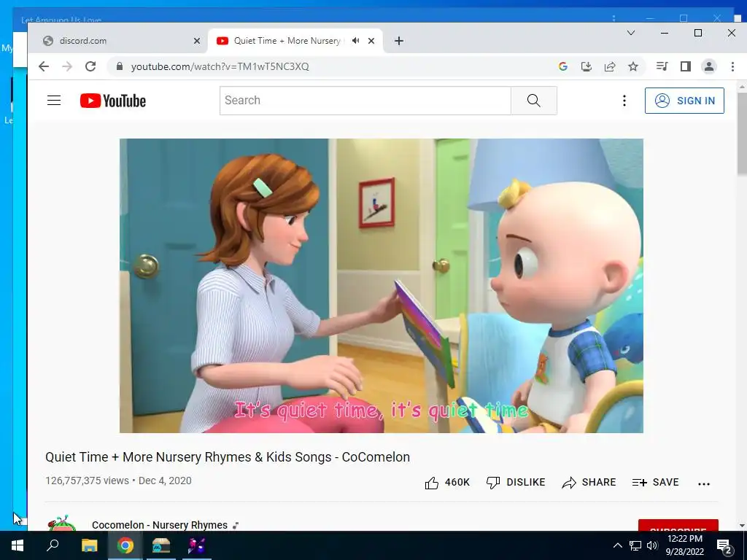
Task: Click the purple app icon on taskbar
Action: coord(196,545)
